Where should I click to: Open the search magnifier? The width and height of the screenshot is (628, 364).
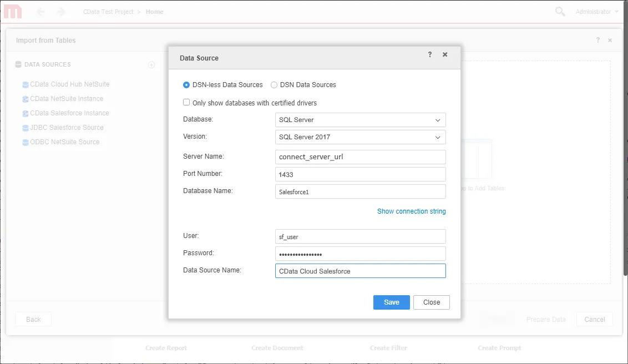point(560,11)
